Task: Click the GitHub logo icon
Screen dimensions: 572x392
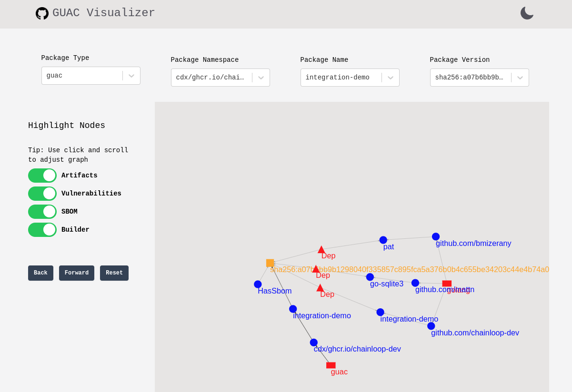Action: coord(42,13)
